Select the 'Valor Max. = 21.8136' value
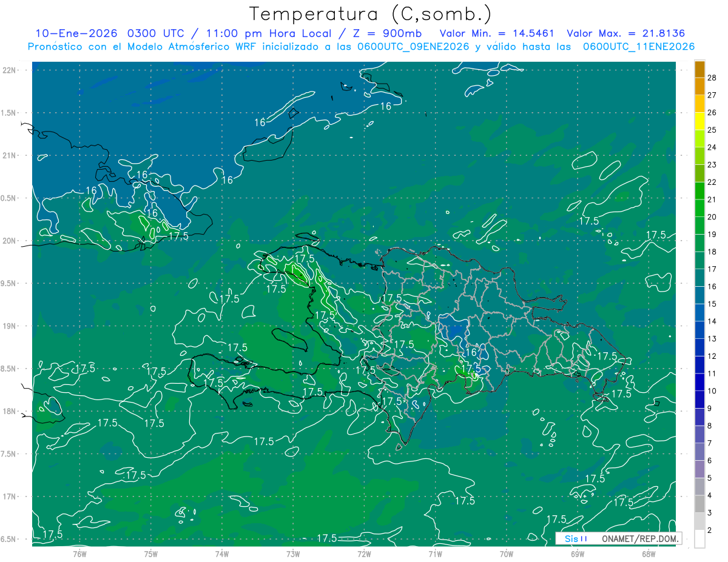Viewport: 728px width, 562px height. click(x=626, y=33)
